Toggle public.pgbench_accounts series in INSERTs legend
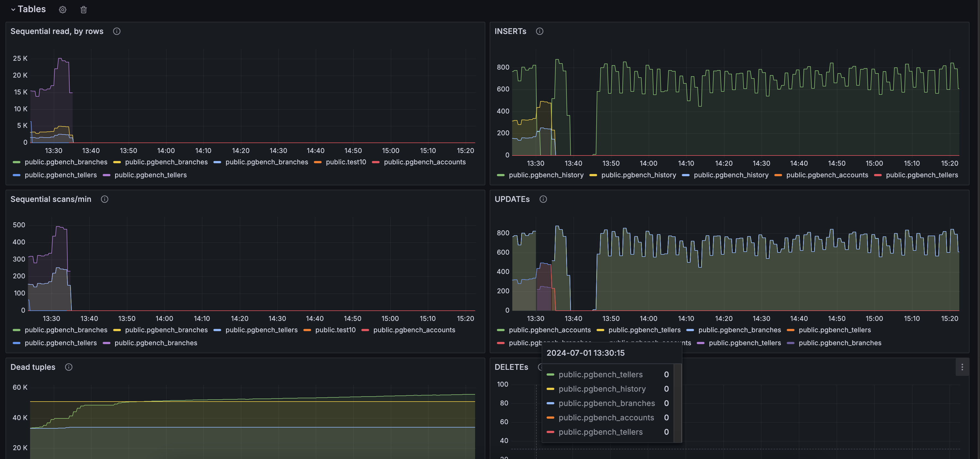This screenshot has width=980, height=459. click(827, 175)
